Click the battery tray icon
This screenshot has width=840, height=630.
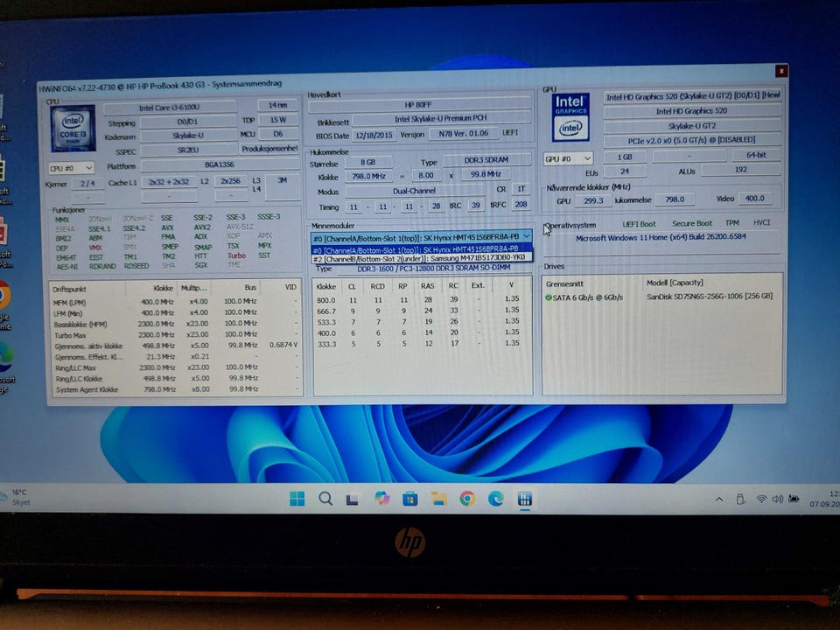[794, 500]
